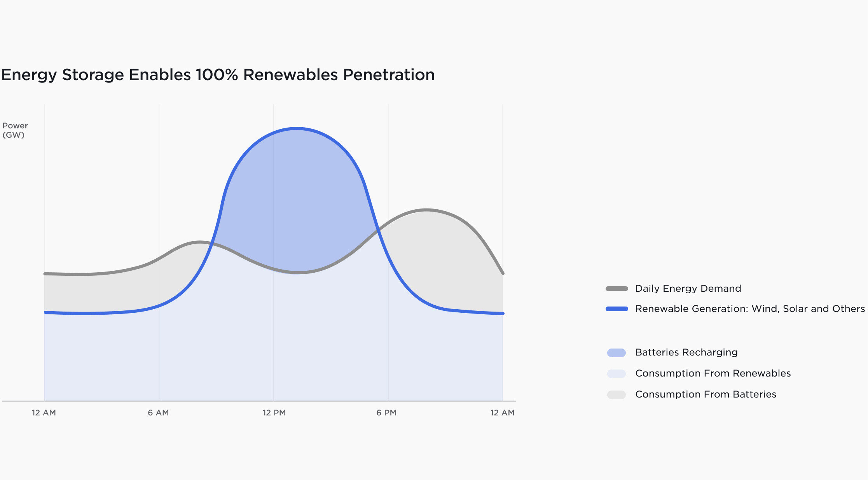
Task: Click the evening peak of the gray demand curve
Action: [x=426, y=210]
